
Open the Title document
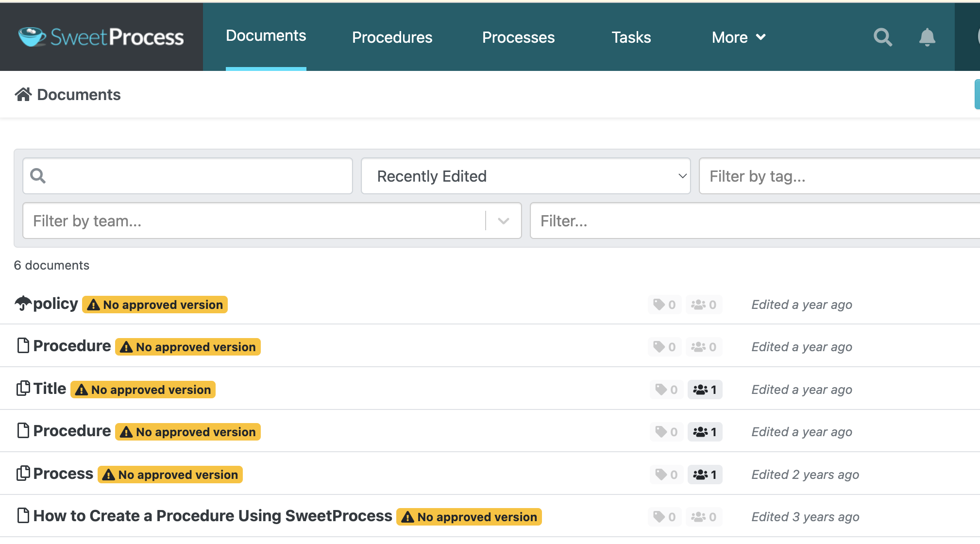(50, 389)
